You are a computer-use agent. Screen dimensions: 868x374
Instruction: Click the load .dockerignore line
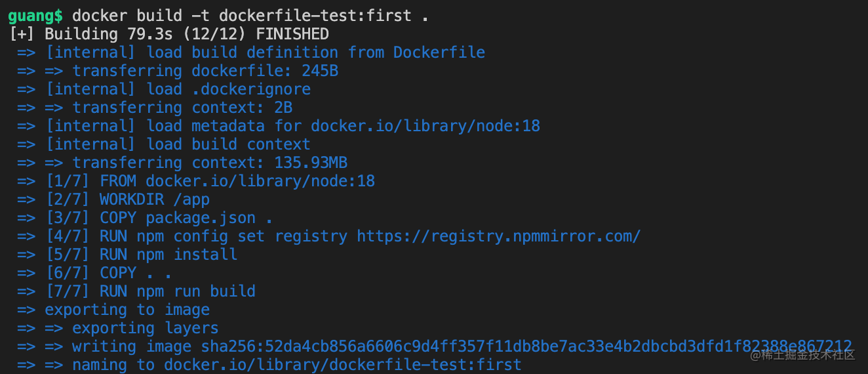(164, 89)
